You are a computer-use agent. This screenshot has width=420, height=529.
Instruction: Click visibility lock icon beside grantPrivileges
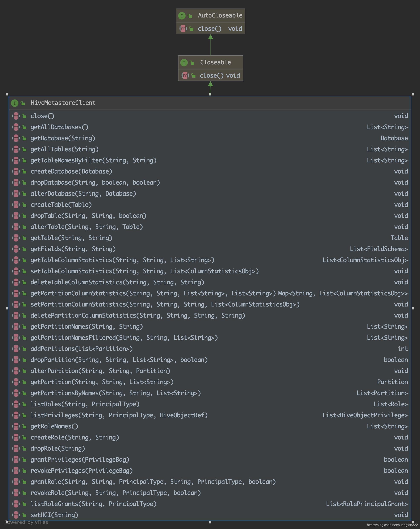coord(24,460)
